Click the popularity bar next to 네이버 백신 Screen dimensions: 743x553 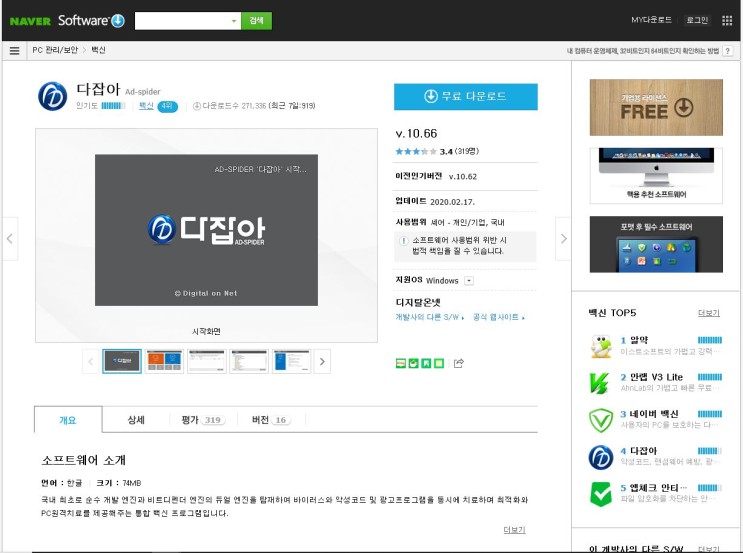710,414
